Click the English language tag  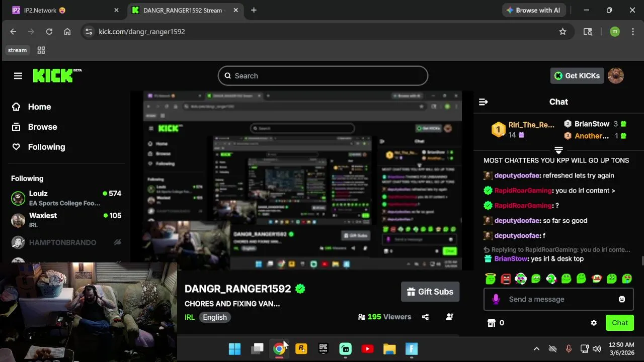point(215,317)
